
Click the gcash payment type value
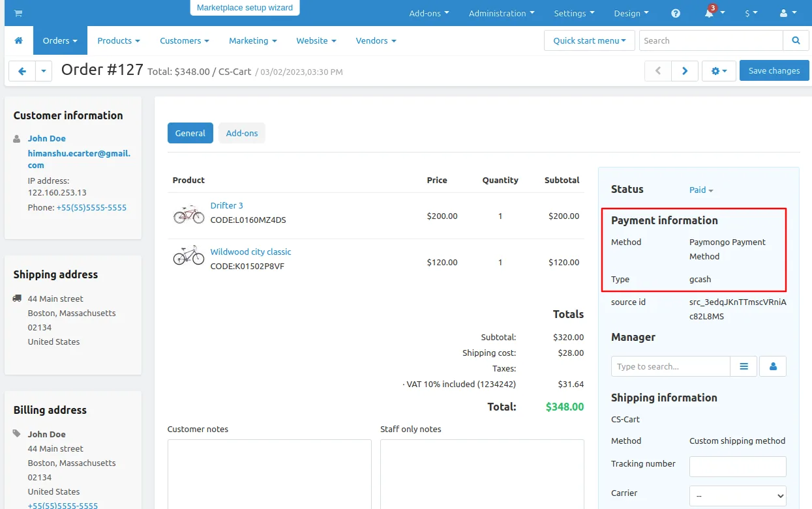pyautogui.click(x=700, y=279)
